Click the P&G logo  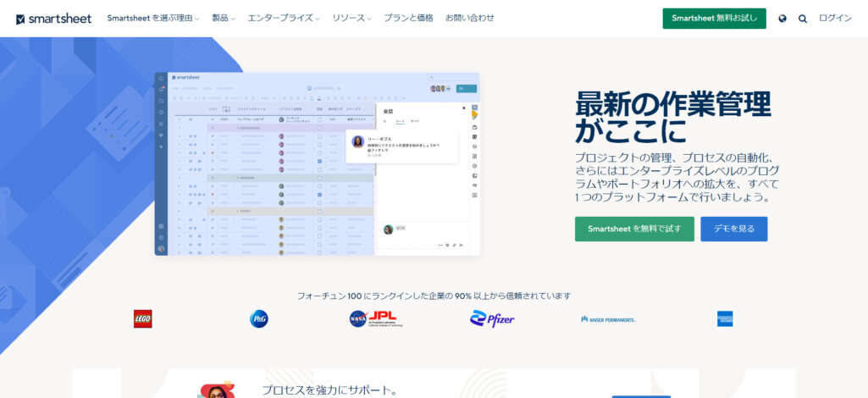259,319
